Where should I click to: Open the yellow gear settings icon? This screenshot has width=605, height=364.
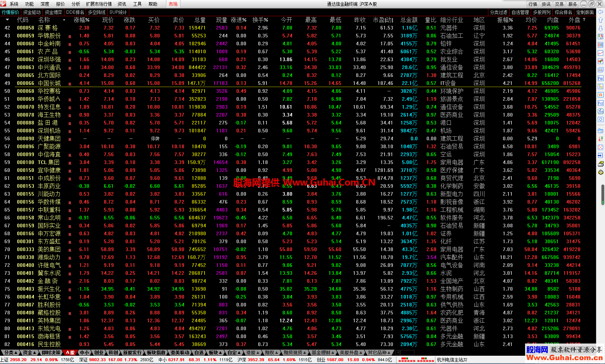tap(600, 172)
